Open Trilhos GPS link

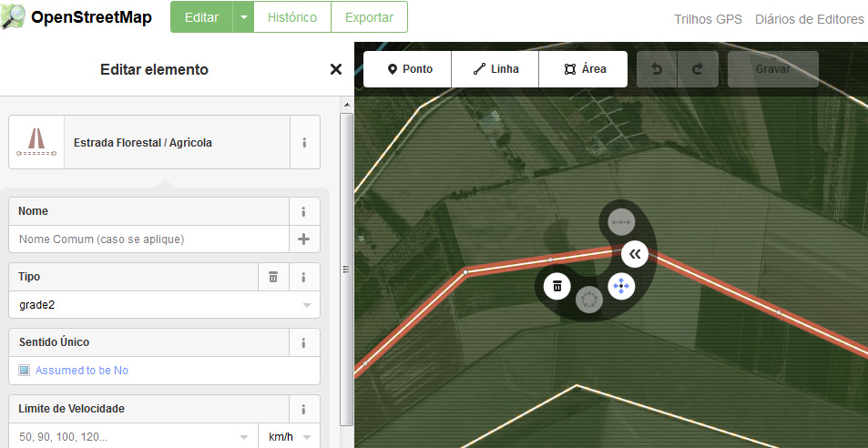pyautogui.click(x=708, y=19)
